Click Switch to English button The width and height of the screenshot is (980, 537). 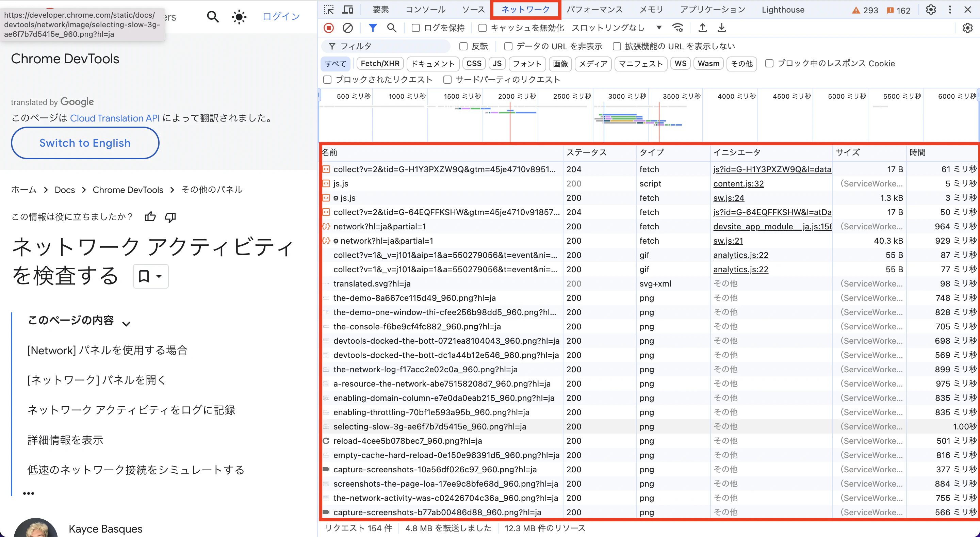pos(85,143)
